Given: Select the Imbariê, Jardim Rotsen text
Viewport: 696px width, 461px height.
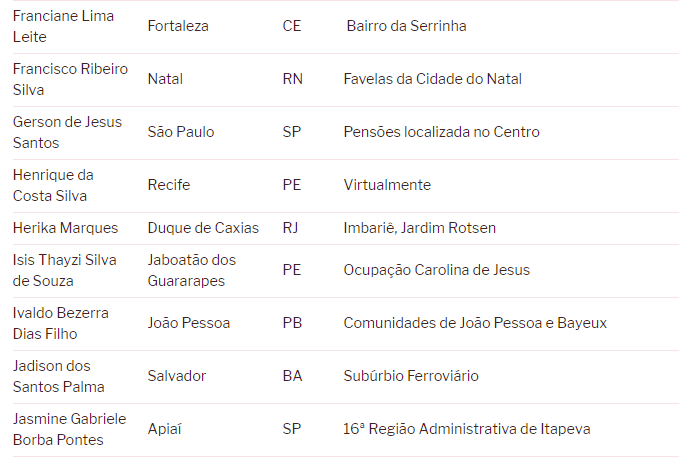Looking at the screenshot, I should pyautogui.click(x=419, y=228).
